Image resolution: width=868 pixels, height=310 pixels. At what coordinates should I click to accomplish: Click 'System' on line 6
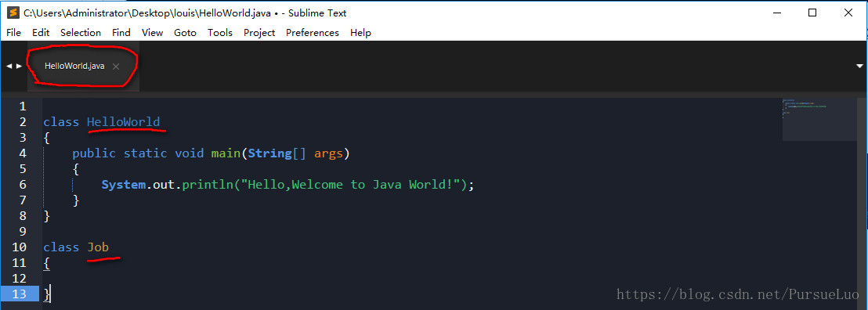(x=124, y=184)
